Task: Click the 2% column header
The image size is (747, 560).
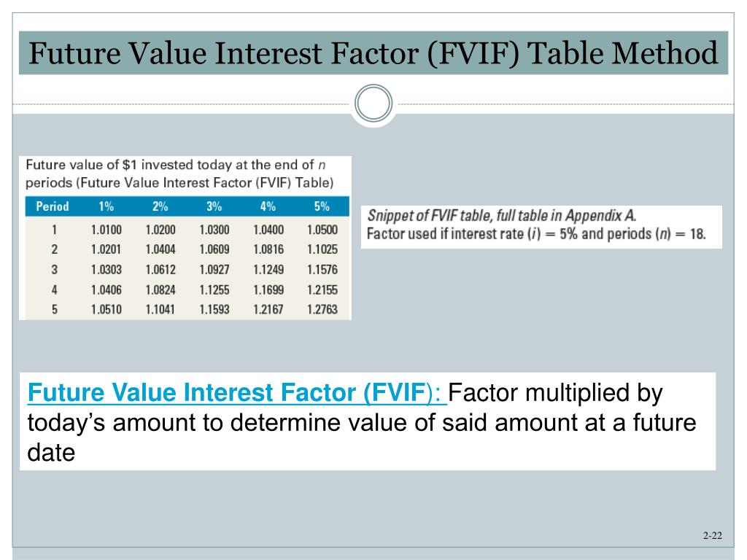Action: coord(160,206)
